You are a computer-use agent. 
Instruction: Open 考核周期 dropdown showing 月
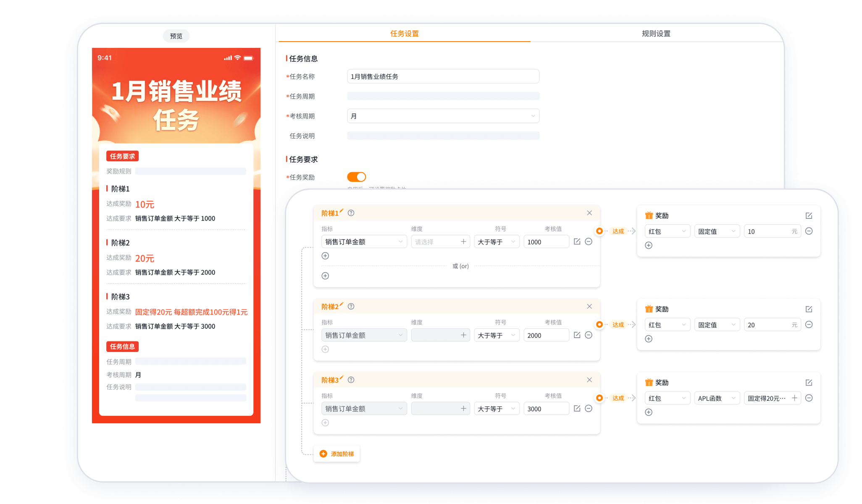443,116
